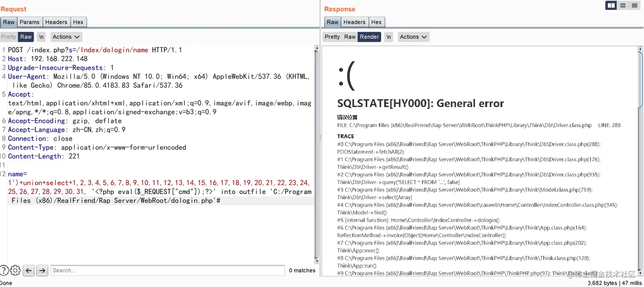Image resolution: width=644 pixels, height=287 pixels.
Task: Click the 0 matches search counter
Action: pos(302,270)
